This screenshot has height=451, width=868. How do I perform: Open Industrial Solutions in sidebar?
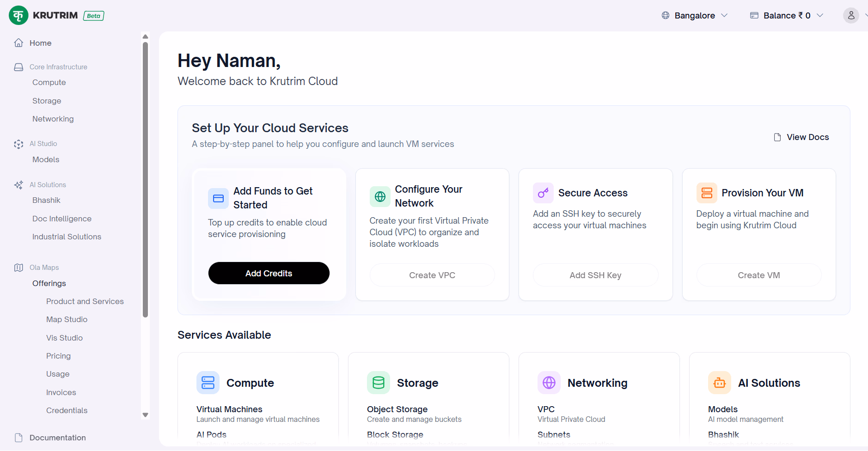[67, 237]
